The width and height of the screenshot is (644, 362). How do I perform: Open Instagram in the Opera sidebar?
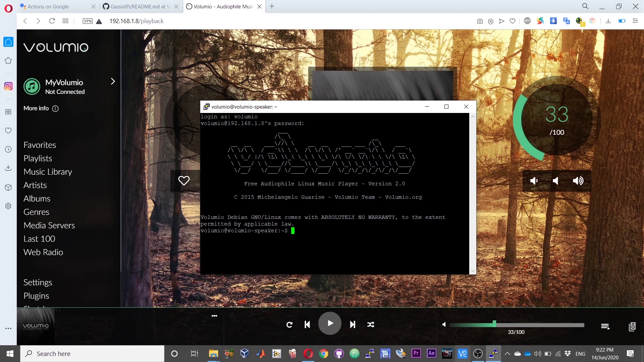pyautogui.click(x=8, y=86)
